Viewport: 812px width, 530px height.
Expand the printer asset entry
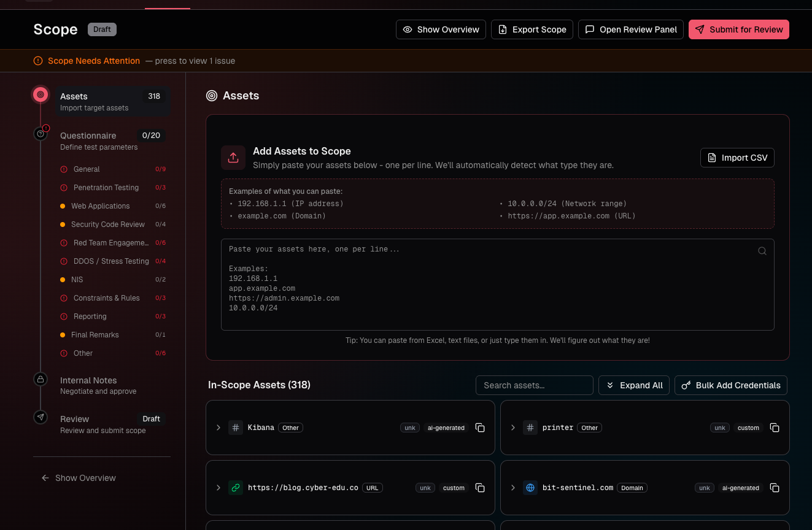[x=513, y=428]
